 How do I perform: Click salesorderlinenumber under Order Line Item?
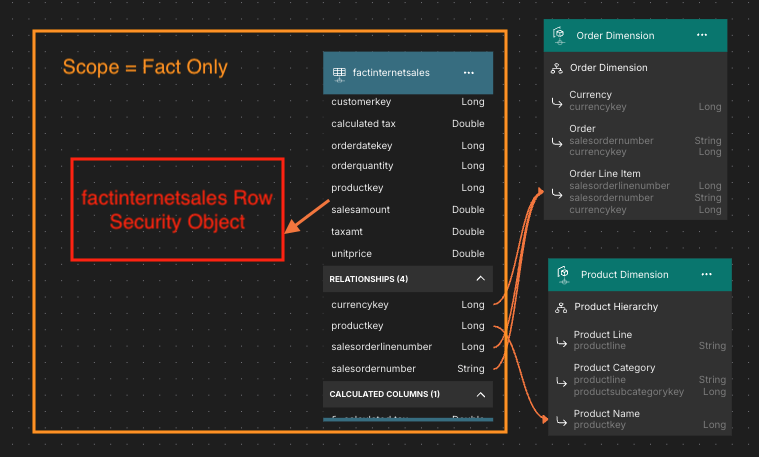[619, 185]
